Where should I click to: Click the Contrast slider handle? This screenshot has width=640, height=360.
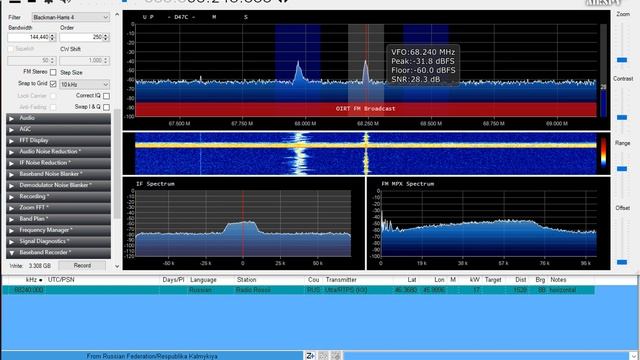(x=622, y=118)
